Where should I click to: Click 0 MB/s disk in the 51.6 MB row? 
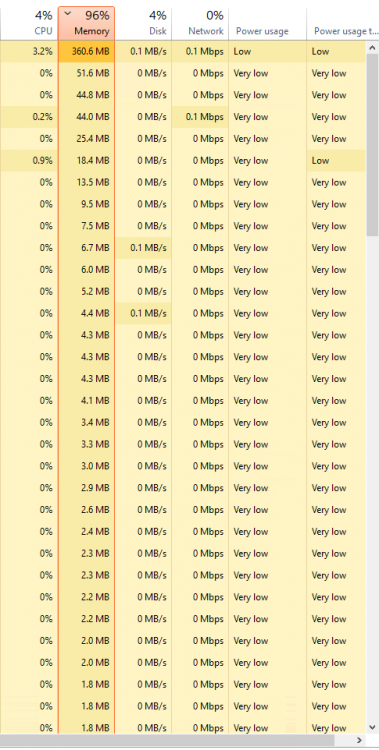152,73
